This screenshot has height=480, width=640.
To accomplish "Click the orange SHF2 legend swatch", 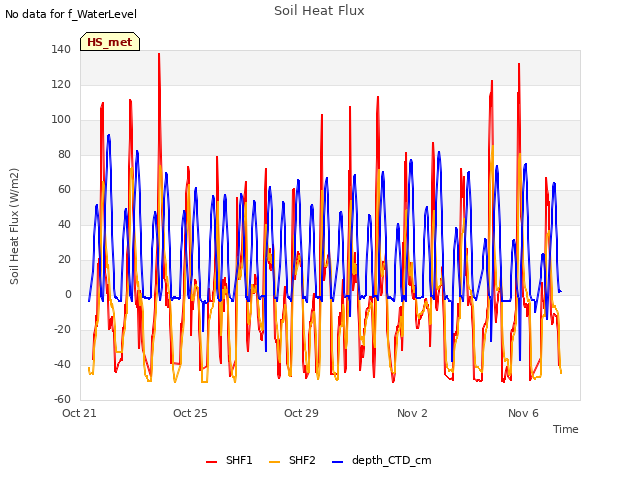I will [275, 462].
